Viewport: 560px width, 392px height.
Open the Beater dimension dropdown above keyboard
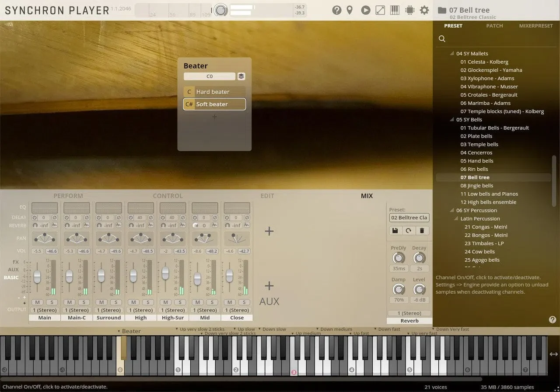coord(129,331)
